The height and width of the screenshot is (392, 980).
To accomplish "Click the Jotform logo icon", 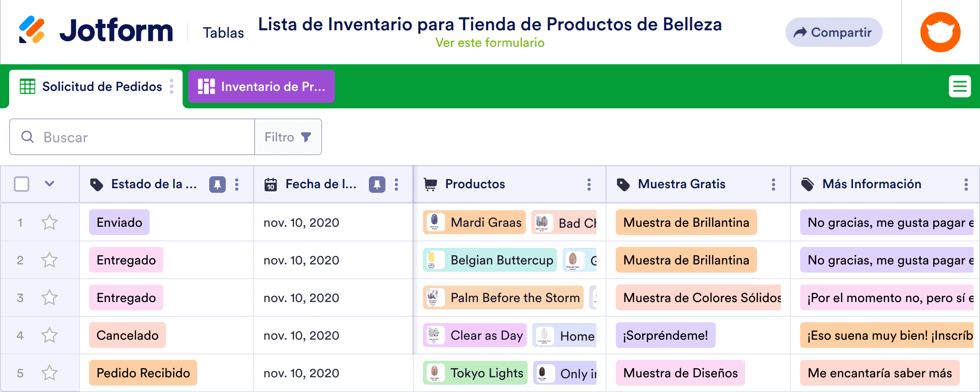I will click(x=32, y=30).
